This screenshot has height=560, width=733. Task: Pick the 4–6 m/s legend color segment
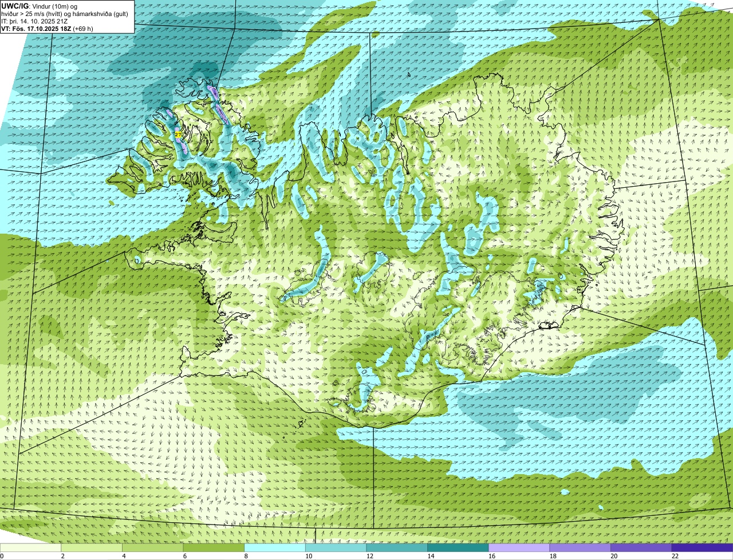coord(152,547)
